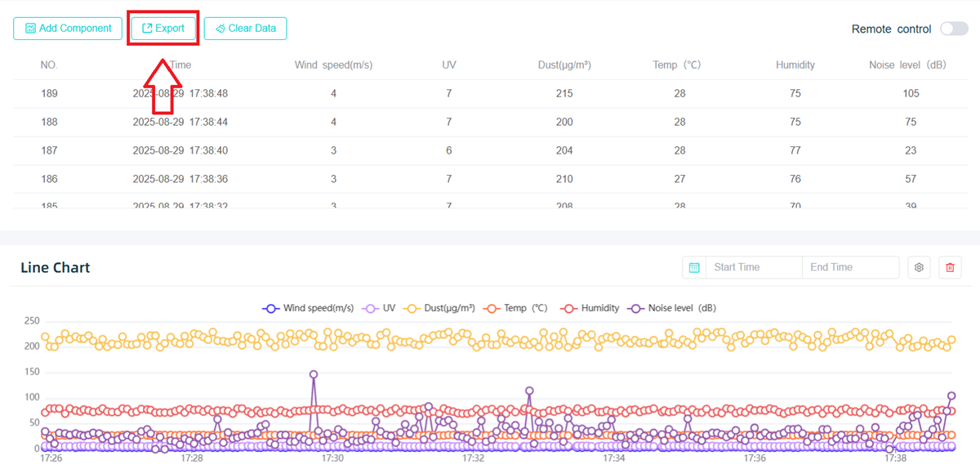This screenshot has width=980, height=469.
Task: Click the Add Component button
Action: (68, 28)
